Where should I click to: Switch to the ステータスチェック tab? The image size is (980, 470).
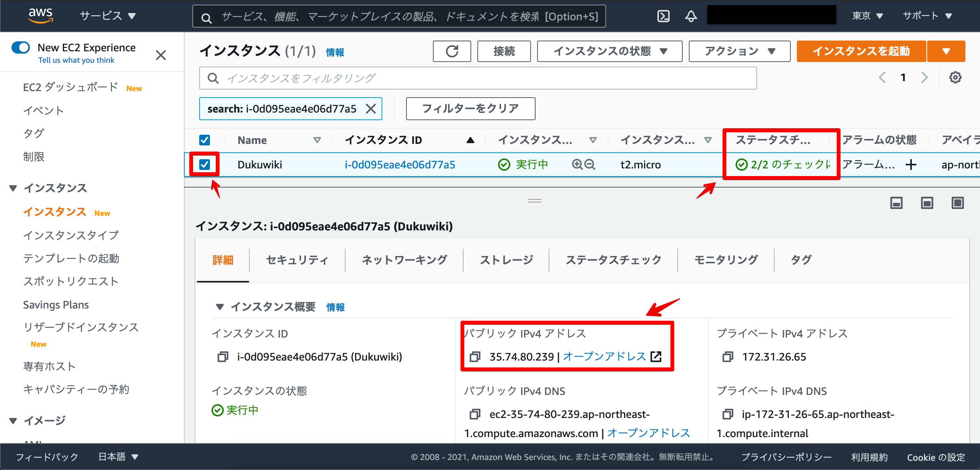[x=613, y=260]
